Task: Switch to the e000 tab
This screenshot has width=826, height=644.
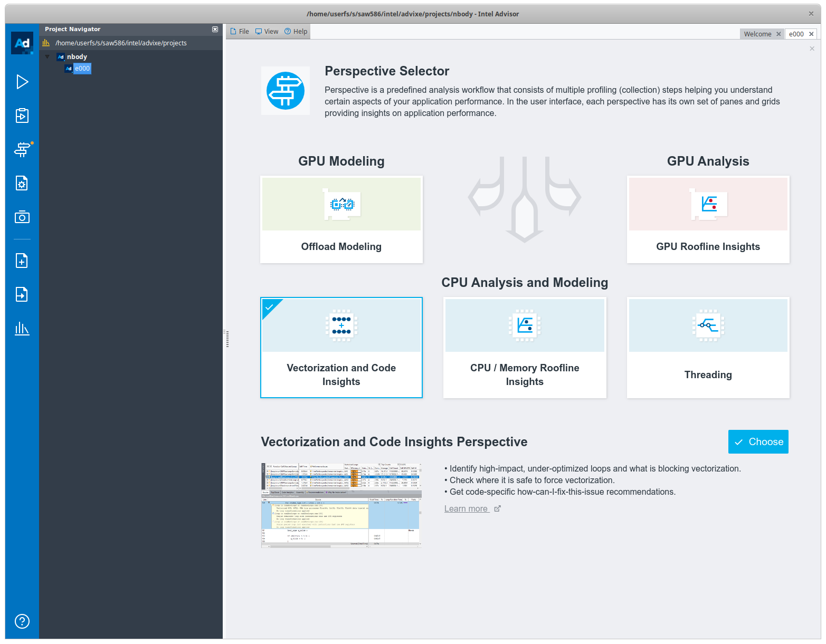Action: coord(796,34)
